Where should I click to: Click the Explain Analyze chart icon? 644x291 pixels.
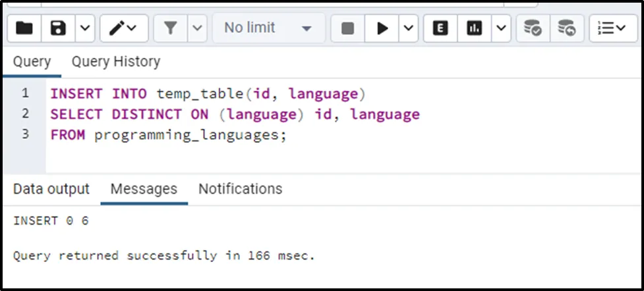pos(475,28)
